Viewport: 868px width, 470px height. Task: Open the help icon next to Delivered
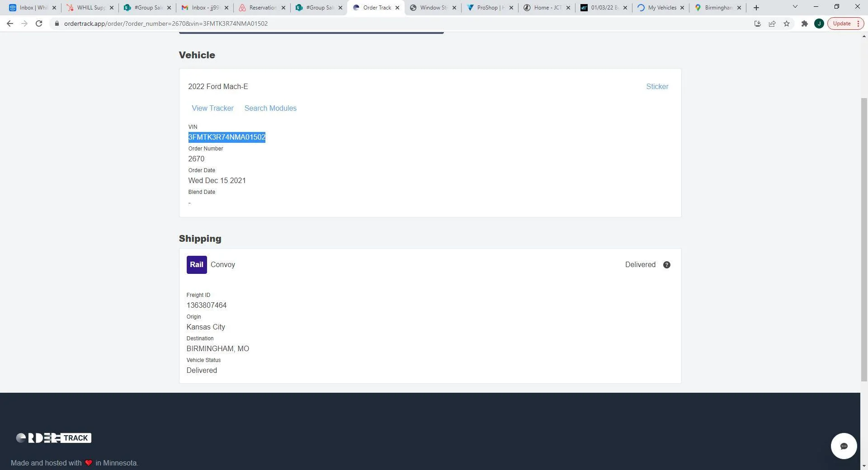[667, 265]
